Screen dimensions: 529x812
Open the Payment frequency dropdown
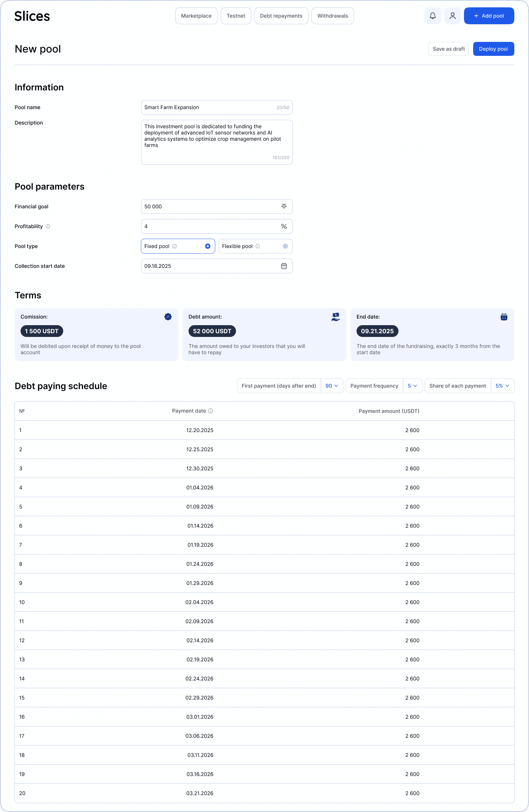point(412,386)
